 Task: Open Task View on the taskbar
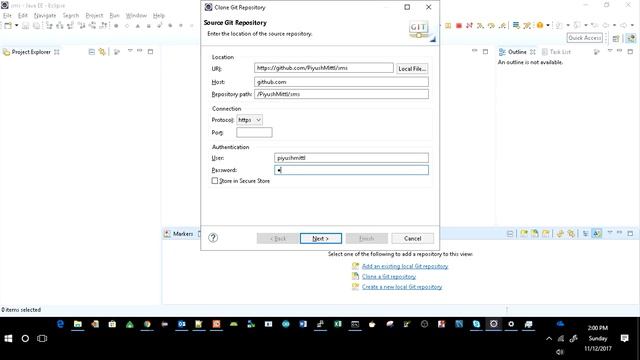pos(42,338)
